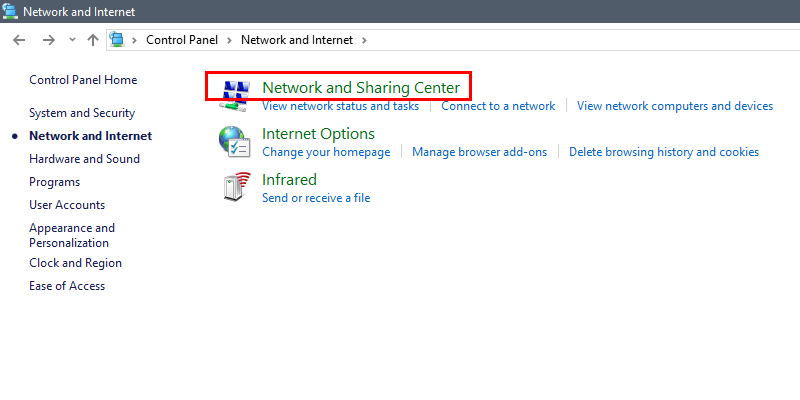Go up one level with up arrow
The width and height of the screenshot is (800, 400).
pos(92,40)
